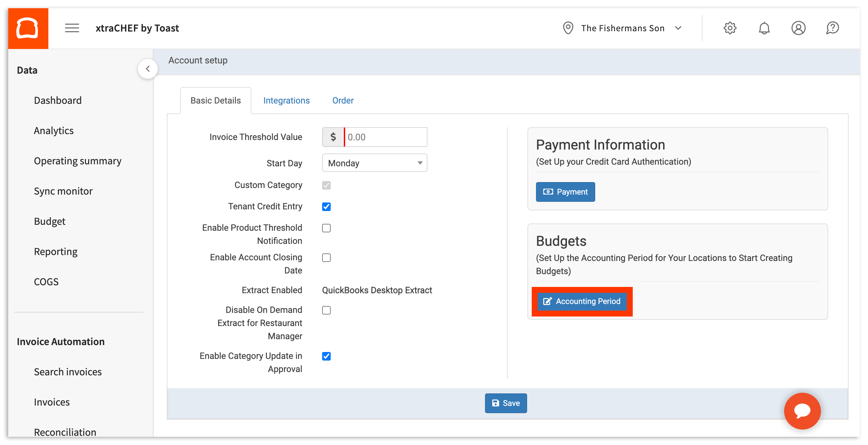The height and width of the screenshot is (445, 868).
Task: Switch to the Order tab
Action: (343, 100)
